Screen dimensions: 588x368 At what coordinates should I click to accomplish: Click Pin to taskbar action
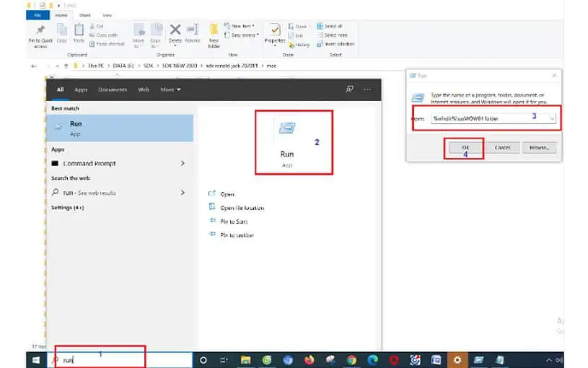[232, 235]
